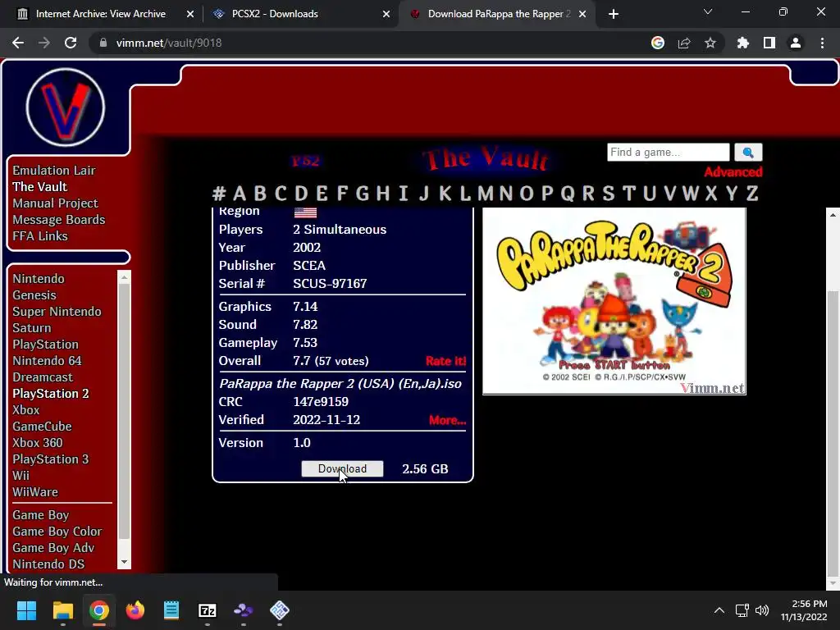Click the volume icon in system tray
The height and width of the screenshot is (630, 840).
click(762, 610)
